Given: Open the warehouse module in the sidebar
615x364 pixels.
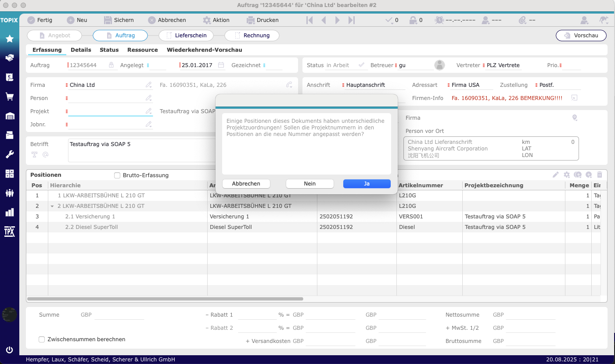Looking at the screenshot, I should [9, 116].
